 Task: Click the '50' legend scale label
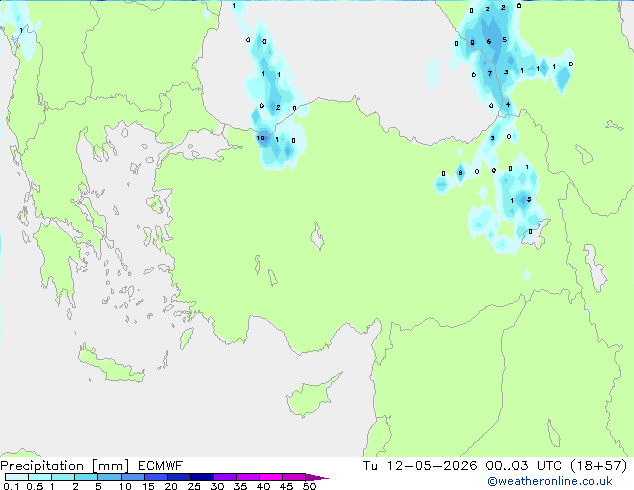tap(309, 486)
